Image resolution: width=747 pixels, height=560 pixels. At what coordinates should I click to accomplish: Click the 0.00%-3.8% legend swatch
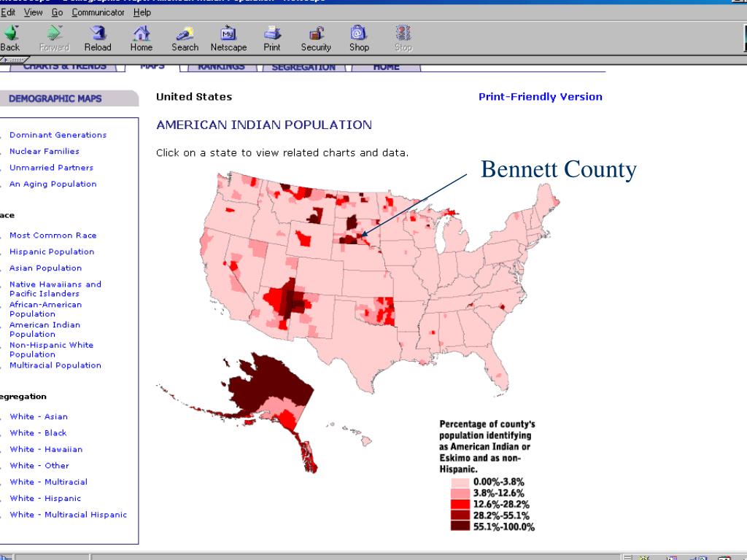pos(460,482)
